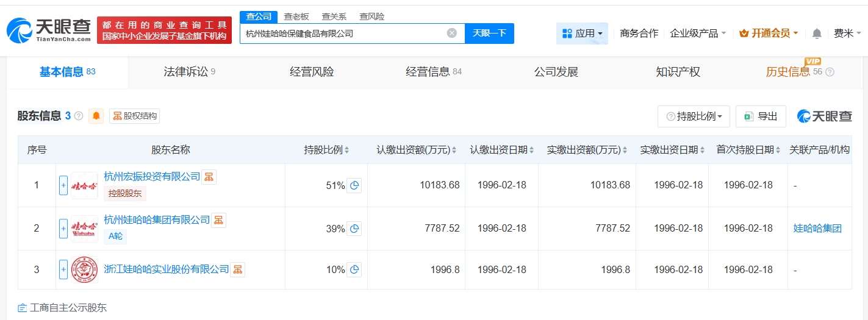The height and width of the screenshot is (320, 868).
Task: Clear the search box text
Action: pos(451,33)
